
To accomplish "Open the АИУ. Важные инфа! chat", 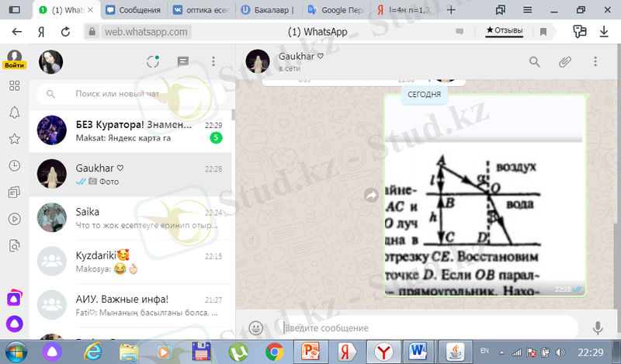I will (130, 305).
